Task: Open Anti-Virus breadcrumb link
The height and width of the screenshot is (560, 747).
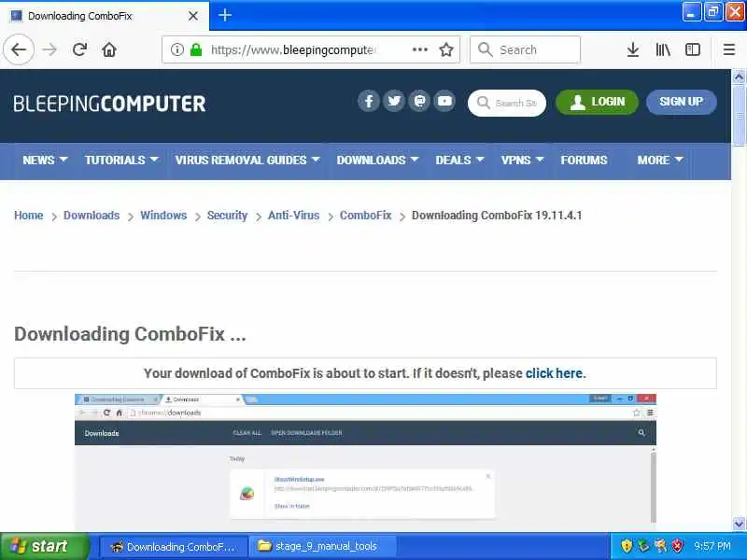Action: (x=293, y=216)
